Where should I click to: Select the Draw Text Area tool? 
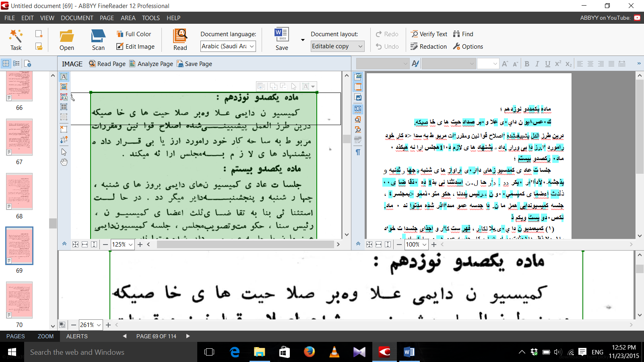(64, 76)
